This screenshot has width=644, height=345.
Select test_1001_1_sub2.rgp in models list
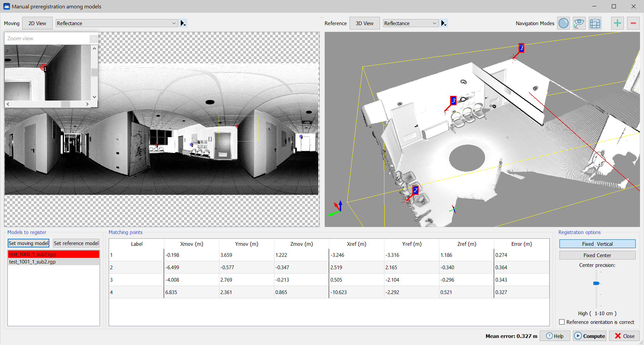click(33, 262)
